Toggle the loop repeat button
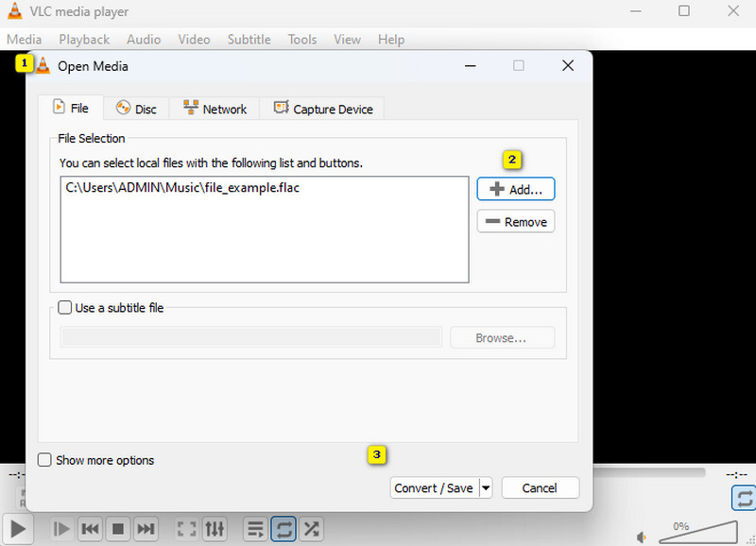Viewport: 756px width, 546px height. coord(283,529)
